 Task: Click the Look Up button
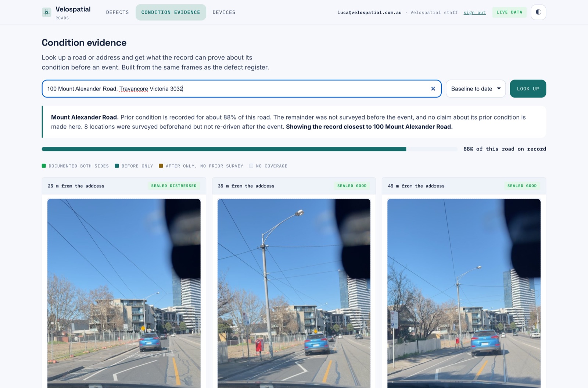[528, 89]
